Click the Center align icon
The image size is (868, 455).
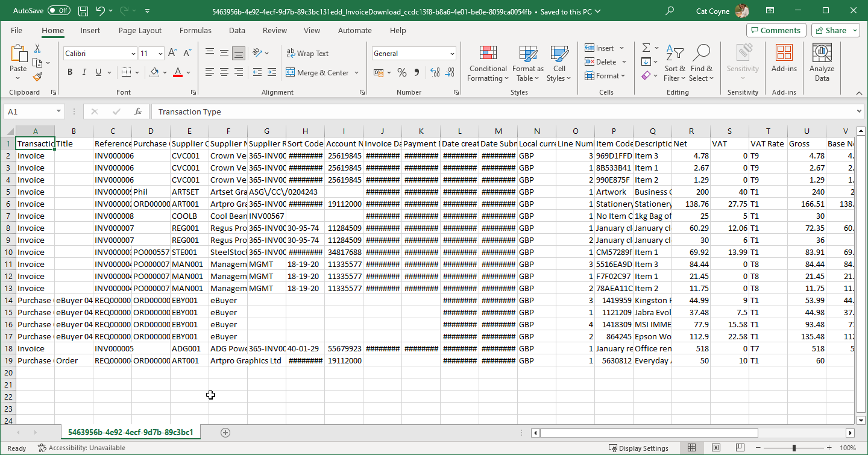224,72
